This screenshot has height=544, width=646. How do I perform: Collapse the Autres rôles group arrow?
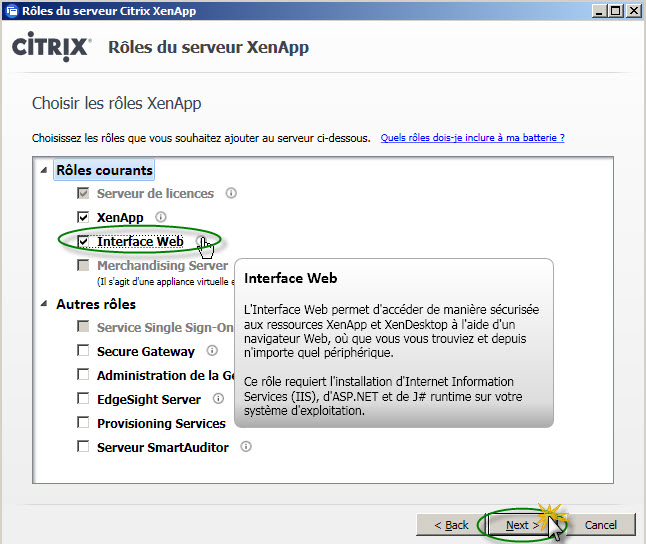(x=44, y=304)
